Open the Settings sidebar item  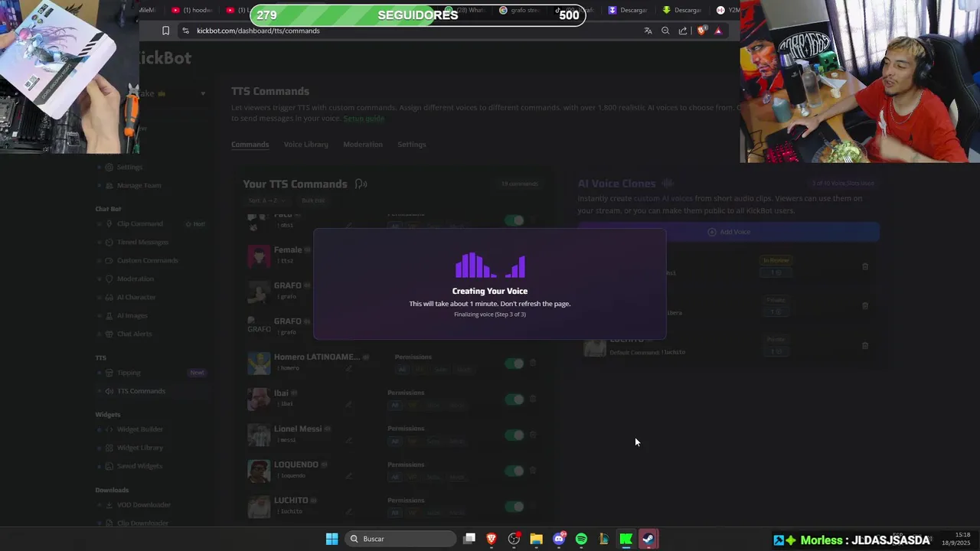(129, 167)
